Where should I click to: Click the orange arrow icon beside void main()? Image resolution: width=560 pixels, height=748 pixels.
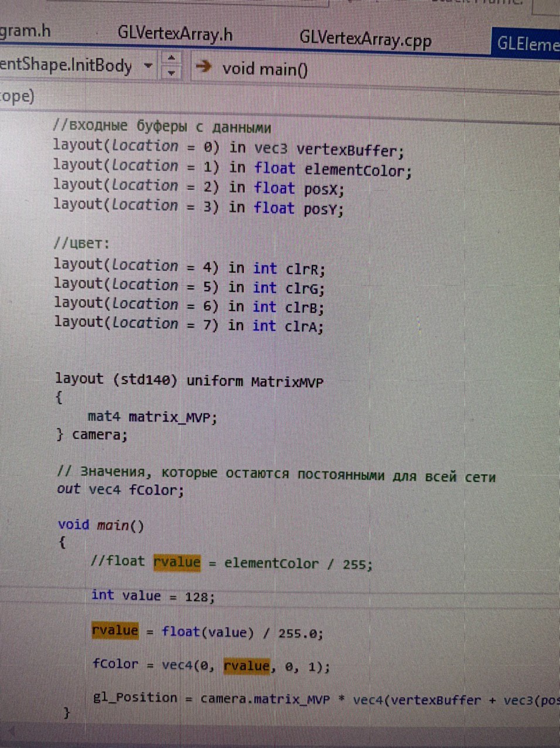click(203, 66)
